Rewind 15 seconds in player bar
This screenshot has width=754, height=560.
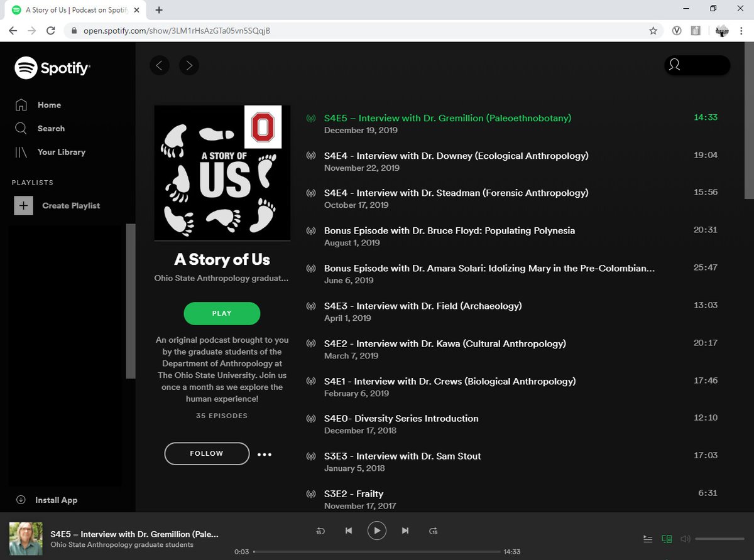pos(320,530)
